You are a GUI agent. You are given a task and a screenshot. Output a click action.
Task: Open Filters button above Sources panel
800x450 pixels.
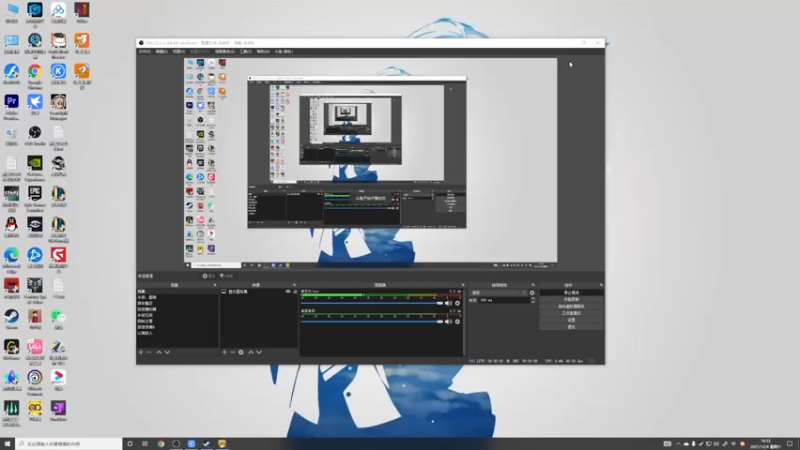coord(227,276)
